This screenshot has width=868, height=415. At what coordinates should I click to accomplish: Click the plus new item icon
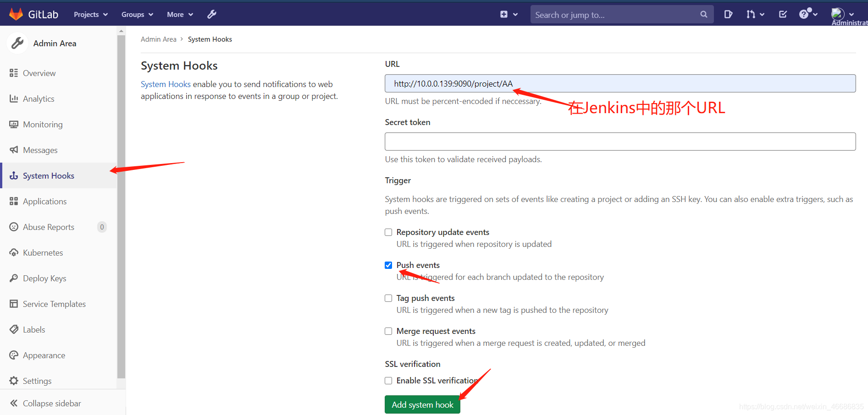[504, 14]
